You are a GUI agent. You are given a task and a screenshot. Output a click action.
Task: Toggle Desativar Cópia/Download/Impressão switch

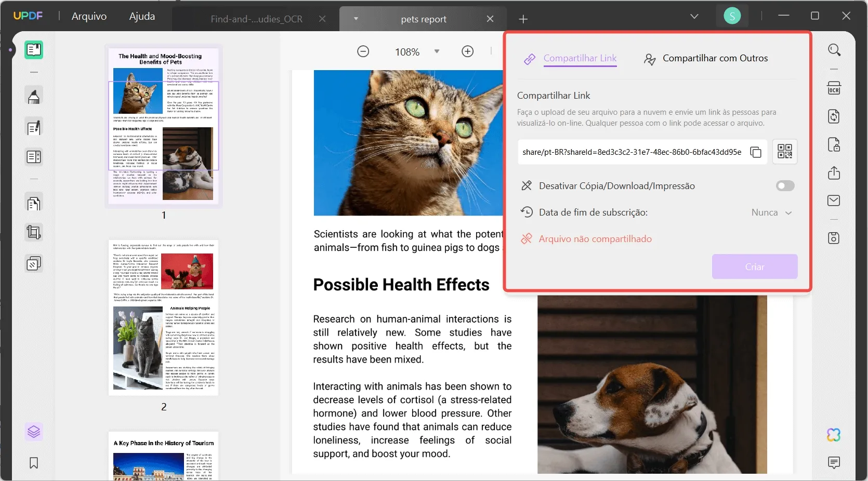click(x=785, y=186)
